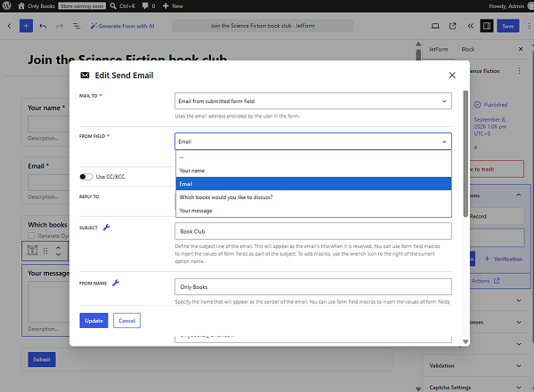Open the Subject macros wrench
The width and height of the screenshot is (534, 392).
tap(106, 228)
